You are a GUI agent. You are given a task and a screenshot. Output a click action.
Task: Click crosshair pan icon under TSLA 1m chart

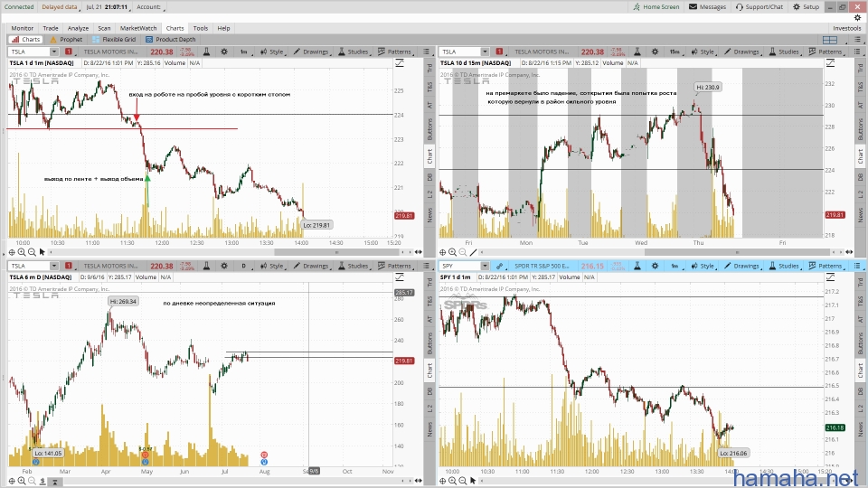tap(12, 252)
